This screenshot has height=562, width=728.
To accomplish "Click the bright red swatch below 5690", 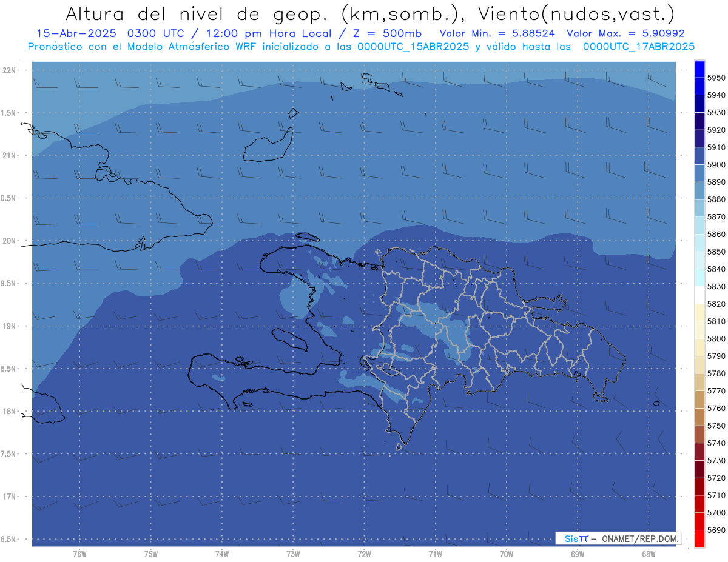I will click(699, 538).
